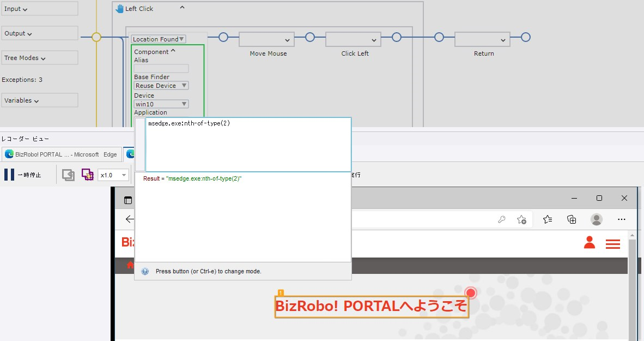Click the BizRobo! PORTALへようこそ heading
The width and height of the screenshot is (644, 341).
pos(371,306)
